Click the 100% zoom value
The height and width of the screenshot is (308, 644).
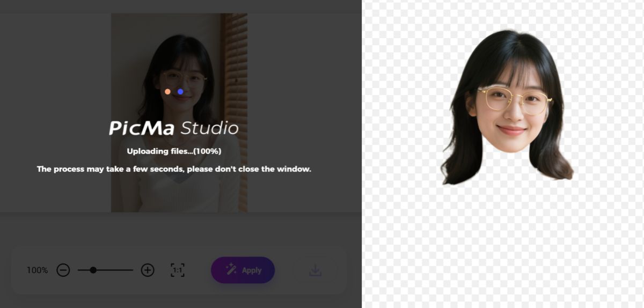point(37,270)
